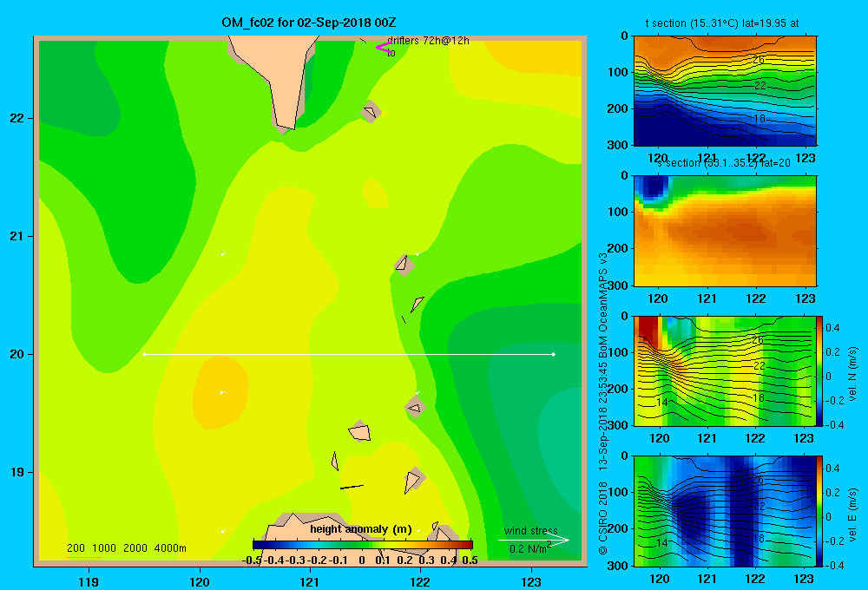Open the northward velocity section plot
The height and width of the screenshot is (590, 868).
725,370
